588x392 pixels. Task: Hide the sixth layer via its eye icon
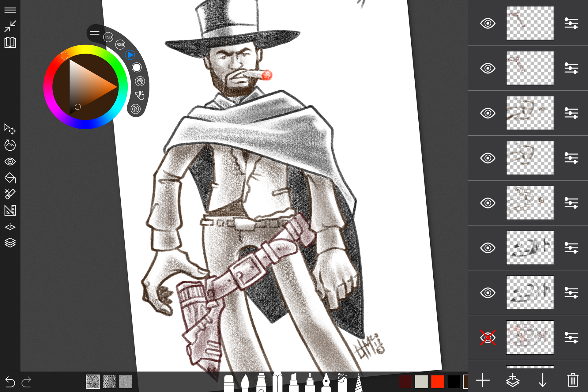click(x=488, y=248)
